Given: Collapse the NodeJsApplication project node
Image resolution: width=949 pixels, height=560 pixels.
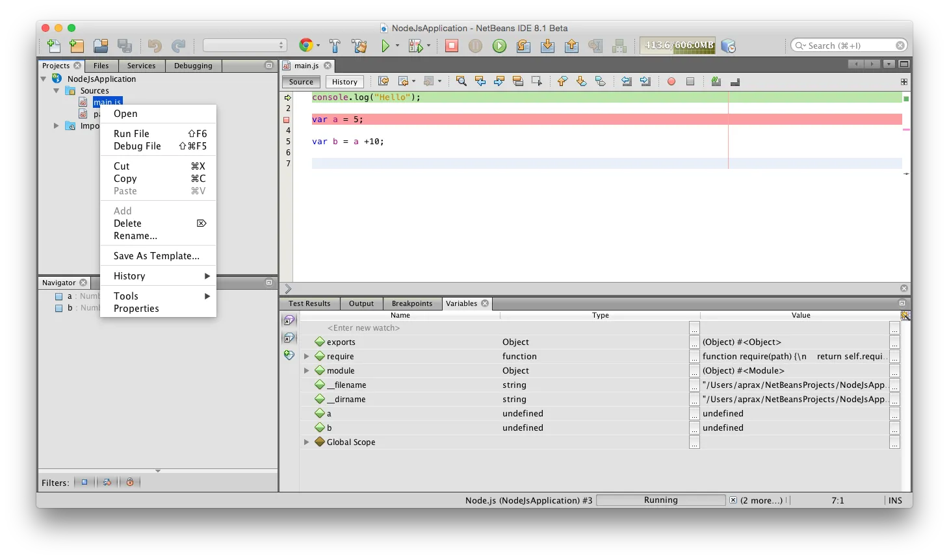Looking at the screenshot, I should (x=44, y=79).
